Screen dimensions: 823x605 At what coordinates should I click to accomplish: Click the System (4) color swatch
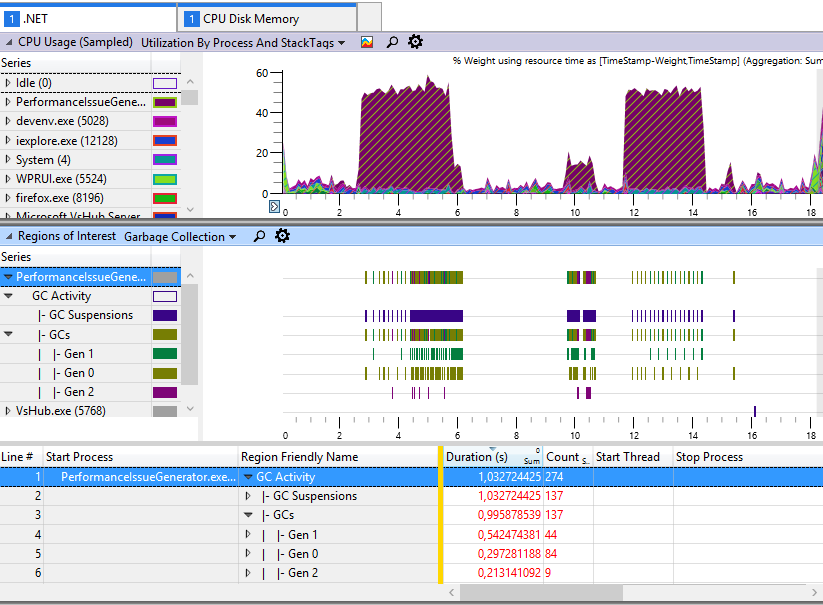[165, 160]
